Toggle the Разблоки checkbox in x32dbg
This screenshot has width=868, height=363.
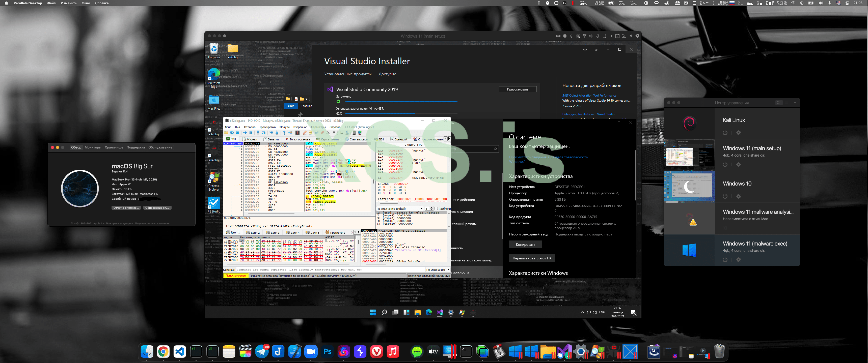tap(436, 209)
